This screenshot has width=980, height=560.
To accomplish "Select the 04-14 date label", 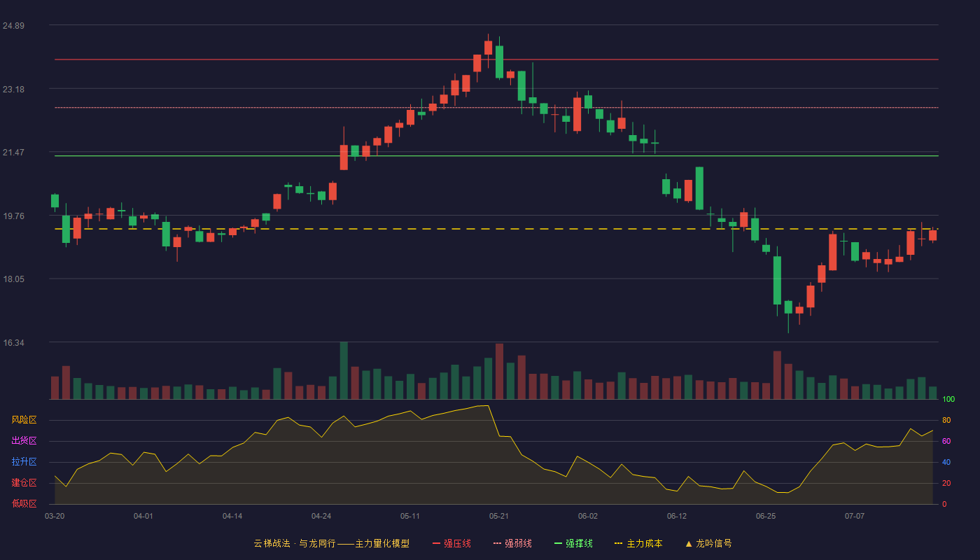I will point(232,516).
